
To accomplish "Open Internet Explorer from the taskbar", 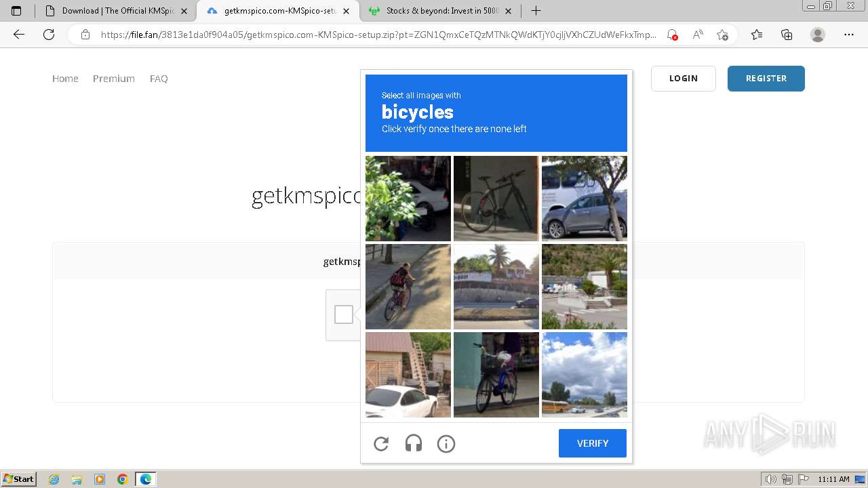I will 54,479.
